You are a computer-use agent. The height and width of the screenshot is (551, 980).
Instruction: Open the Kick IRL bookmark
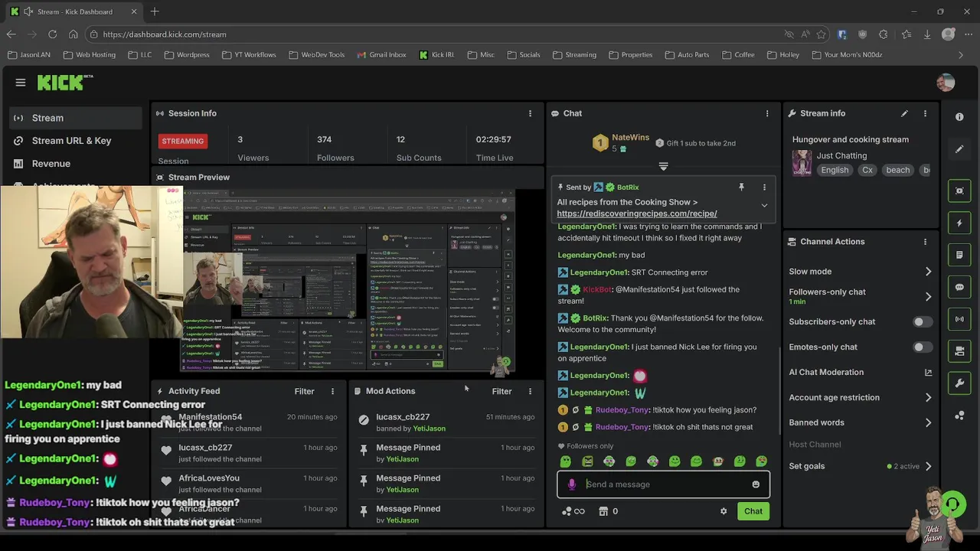(436, 55)
